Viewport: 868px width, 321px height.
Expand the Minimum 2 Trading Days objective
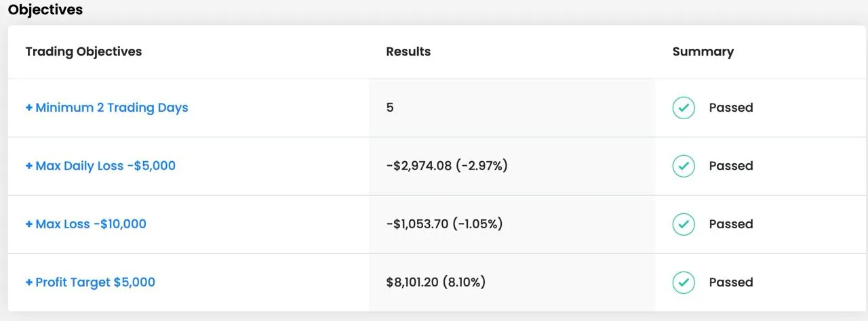106,108
